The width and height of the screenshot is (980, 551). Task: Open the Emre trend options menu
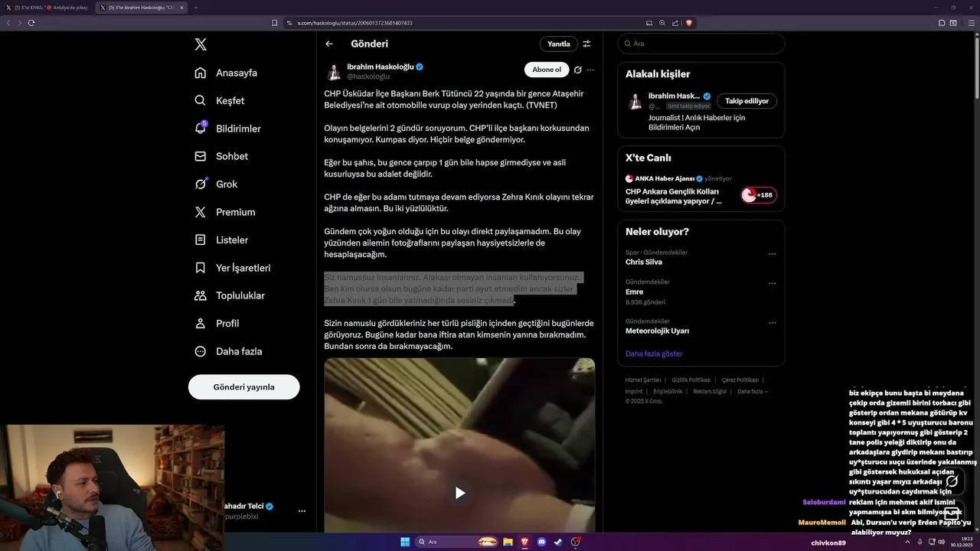coord(772,284)
